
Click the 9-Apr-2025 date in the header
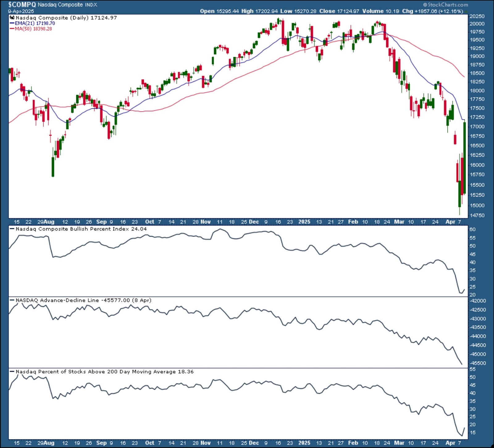pyautogui.click(x=21, y=11)
